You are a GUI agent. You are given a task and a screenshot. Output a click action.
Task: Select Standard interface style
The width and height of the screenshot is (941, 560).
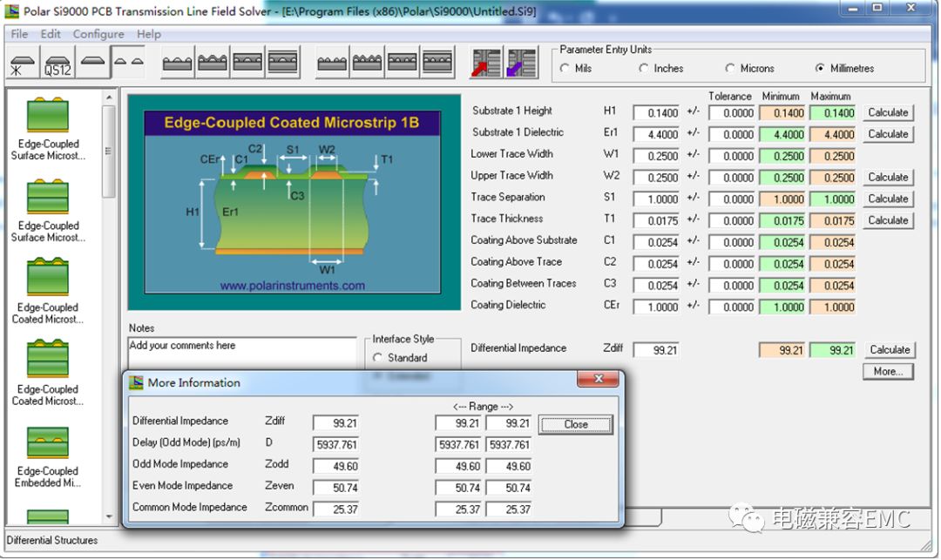tap(400, 358)
